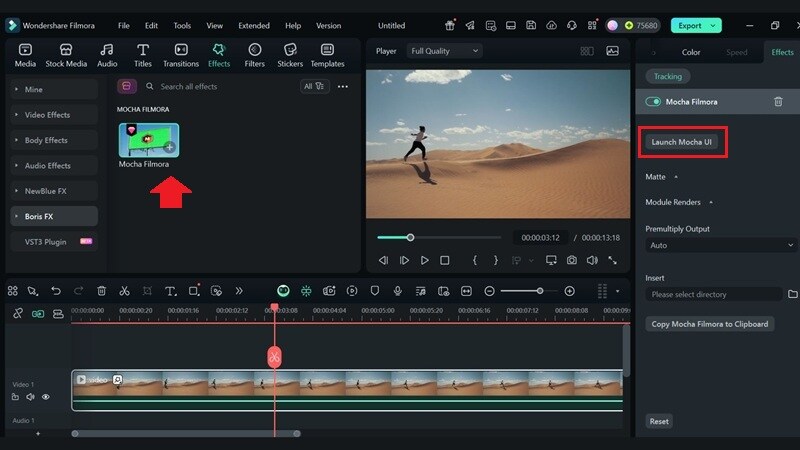Viewport: 800px width, 450px height.
Task: Open the View menu
Action: pos(214,26)
